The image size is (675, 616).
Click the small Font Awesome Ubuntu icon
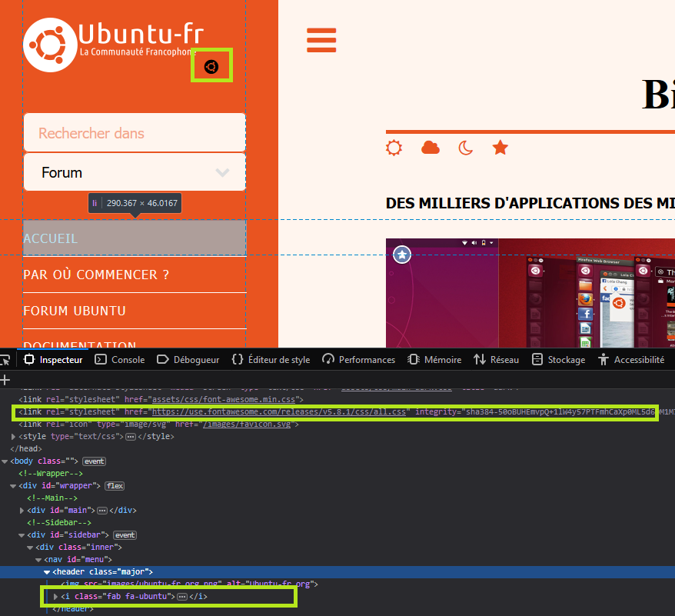211,67
